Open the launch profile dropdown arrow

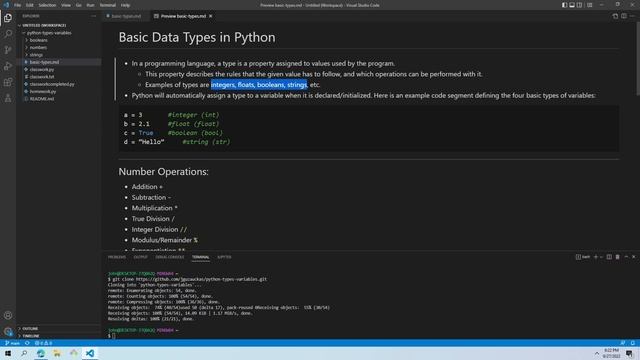pyautogui.click(x=601, y=257)
